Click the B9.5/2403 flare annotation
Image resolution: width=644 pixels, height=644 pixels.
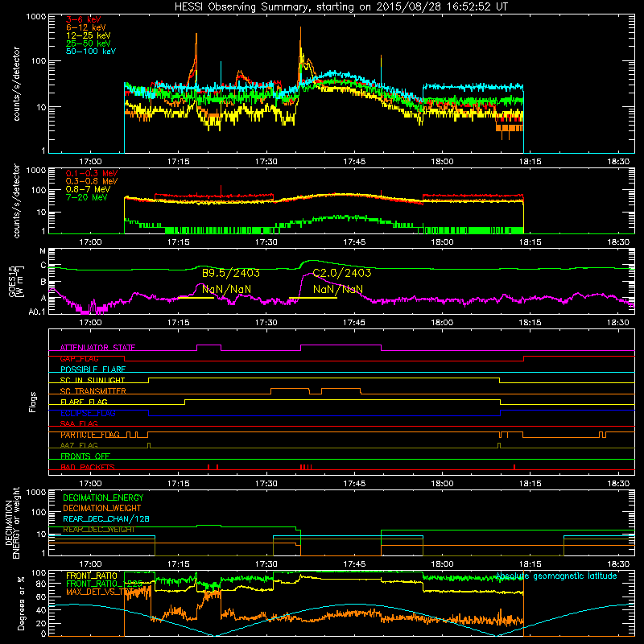[x=231, y=273]
